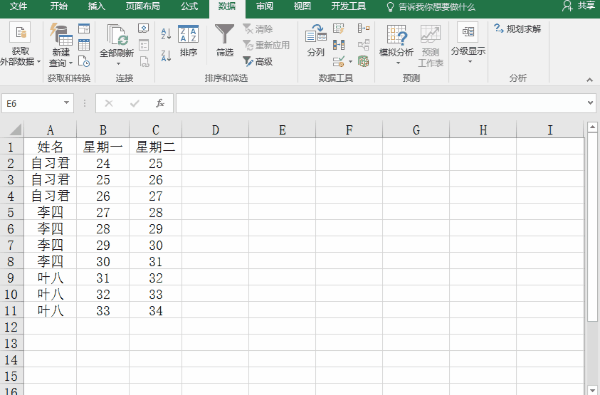Screen dimensions: 600x395
Task: Click the 删除重复项 (Remove Duplicates) icon
Action: [x=339, y=45]
